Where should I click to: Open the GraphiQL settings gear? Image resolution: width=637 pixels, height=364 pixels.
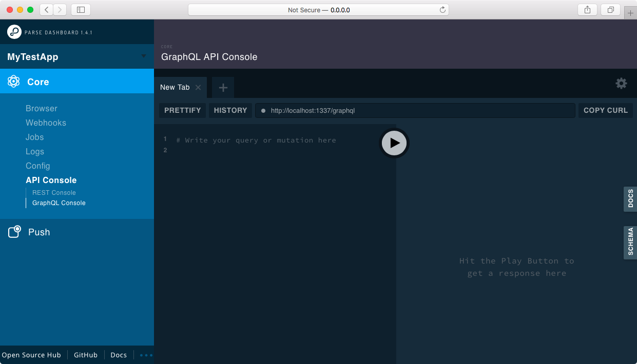(x=621, y=83)
